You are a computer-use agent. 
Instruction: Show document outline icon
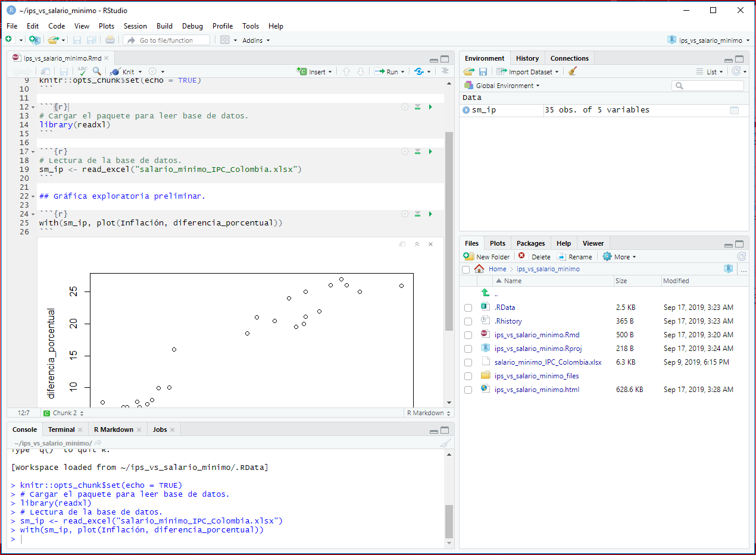(x=445, y=71)
